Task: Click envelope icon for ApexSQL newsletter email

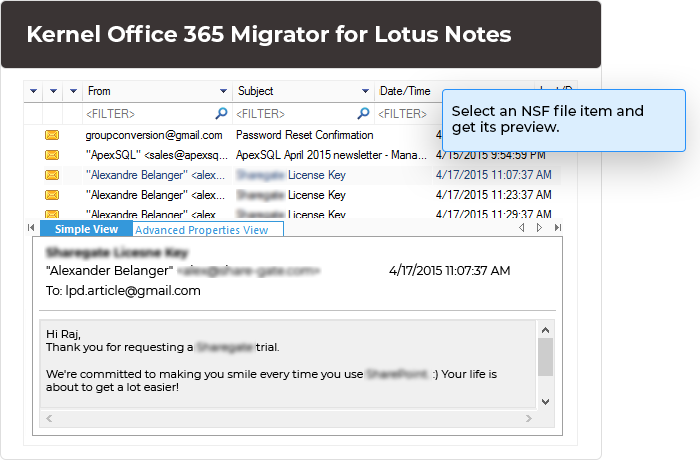Action: (x=52, y=155)
